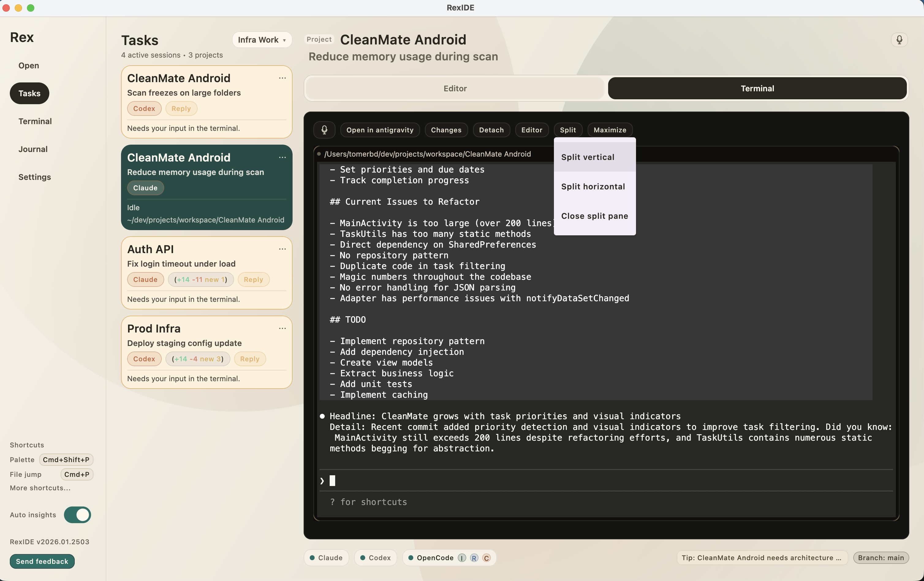Open the ellipsis menu on the Prod Infra card
The width and height of the screenshot is (924, 581).
click(282, 328)
